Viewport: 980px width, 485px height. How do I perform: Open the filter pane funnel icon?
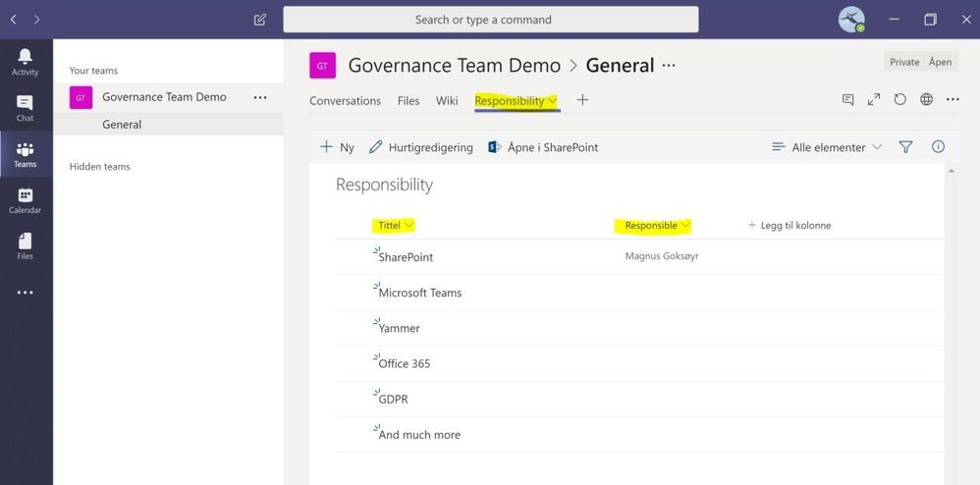(905, 147)
